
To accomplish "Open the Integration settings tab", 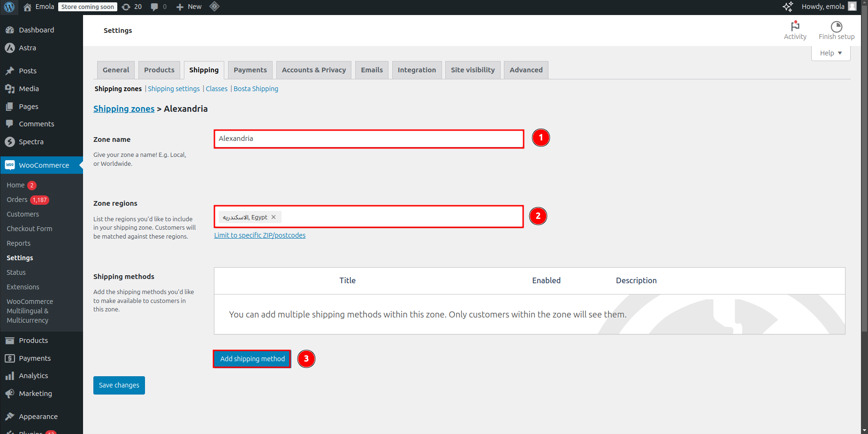I will pos(417,70).
